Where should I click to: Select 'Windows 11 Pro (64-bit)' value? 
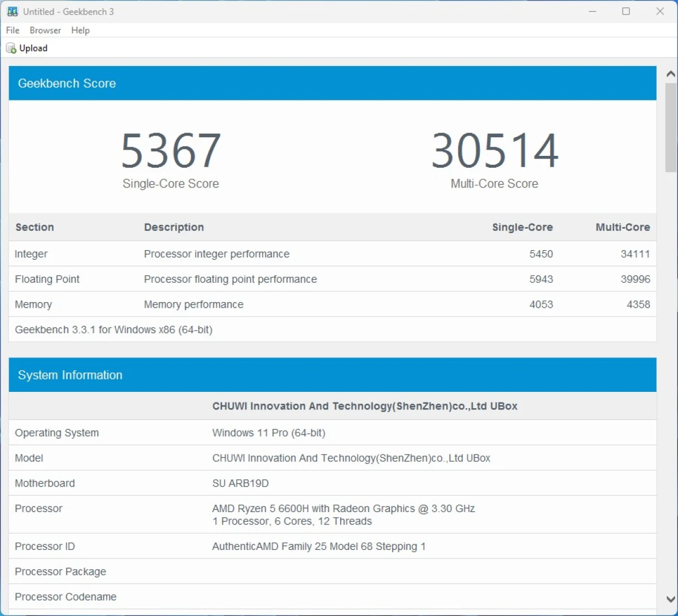(269, 433)
